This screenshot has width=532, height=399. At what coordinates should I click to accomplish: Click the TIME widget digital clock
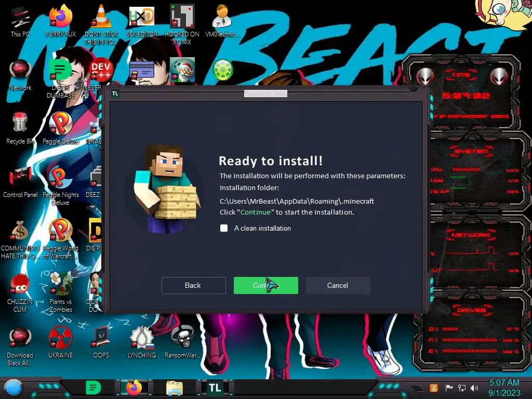(466, 96)
